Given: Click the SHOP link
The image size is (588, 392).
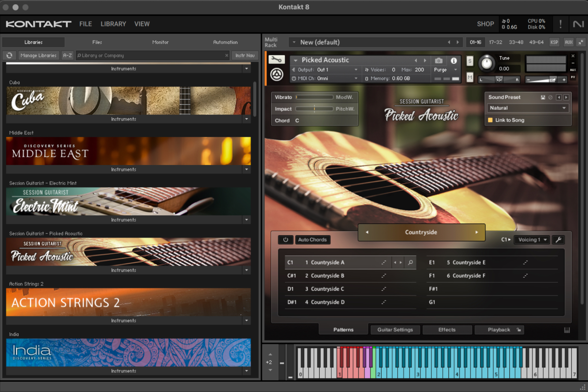Looking at the screenshot, I should (485, 24).
